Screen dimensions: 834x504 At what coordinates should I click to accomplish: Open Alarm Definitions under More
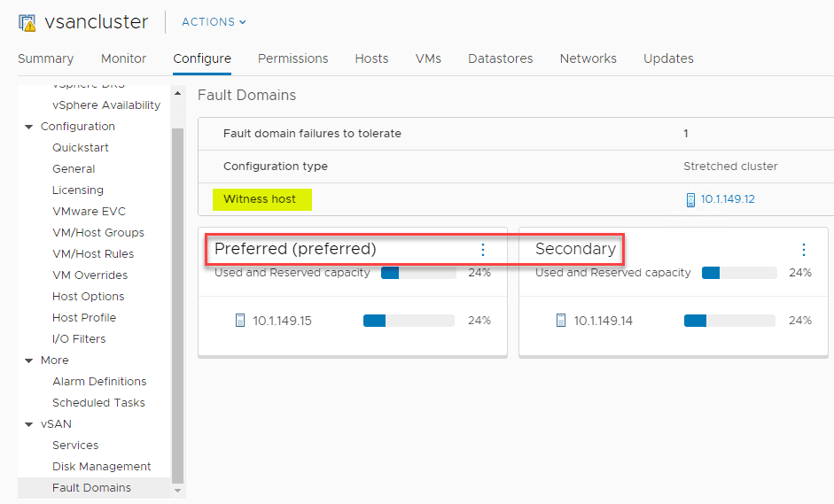[99, 382]
